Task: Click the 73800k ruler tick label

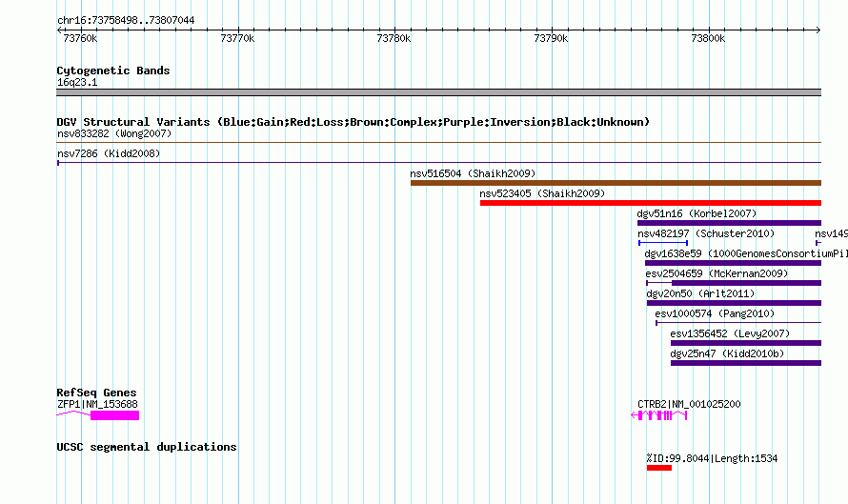Action: [708, 38]
